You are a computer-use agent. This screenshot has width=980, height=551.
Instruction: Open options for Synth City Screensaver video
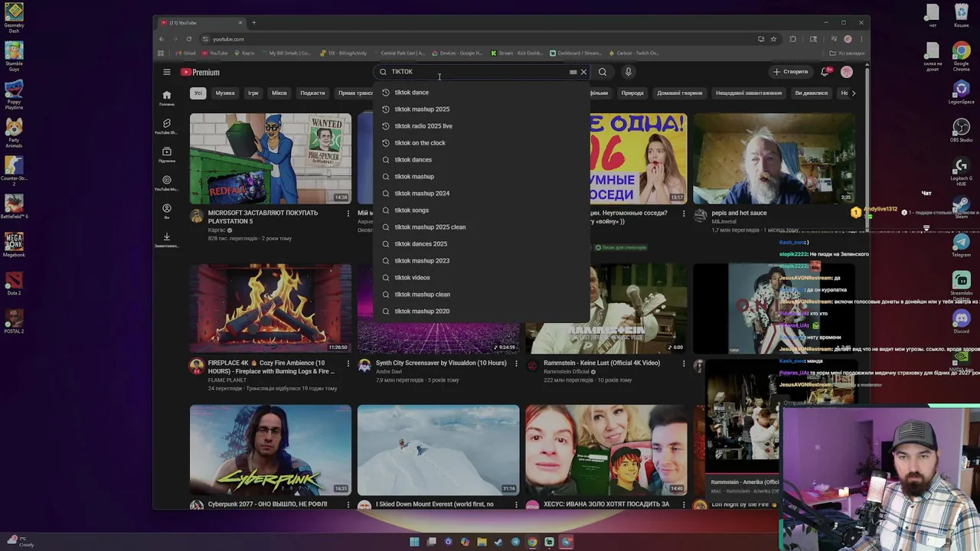tap(515, 364)
